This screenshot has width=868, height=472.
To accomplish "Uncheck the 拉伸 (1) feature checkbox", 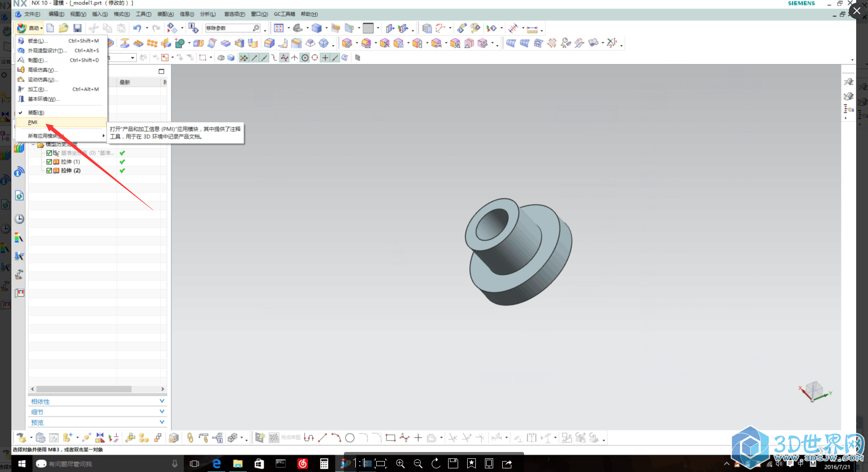I will click(49, 162).
